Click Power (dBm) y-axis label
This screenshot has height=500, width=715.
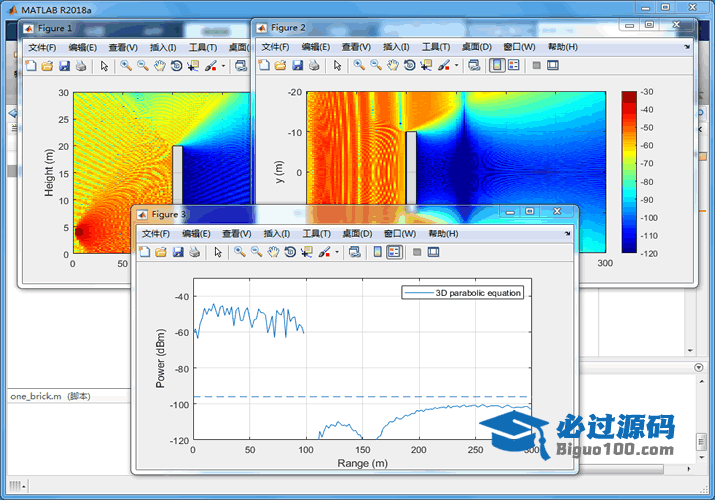160,359
